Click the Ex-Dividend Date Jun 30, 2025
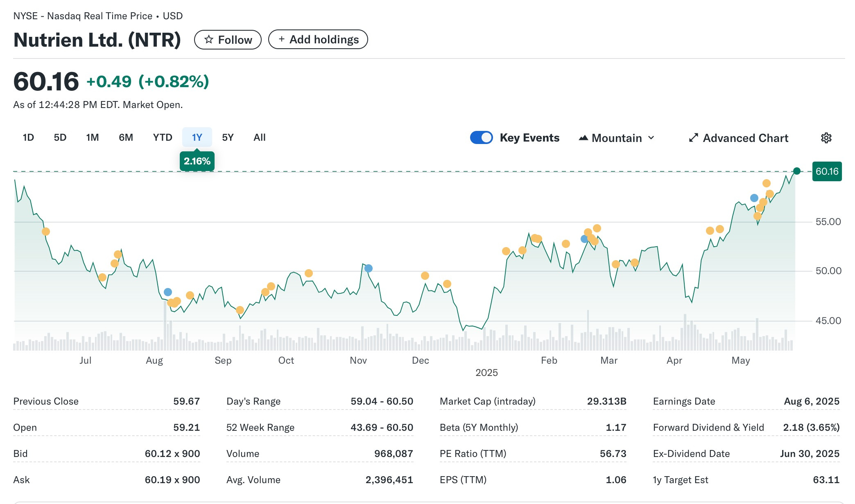The image size is (855, 504). (810, 454)
